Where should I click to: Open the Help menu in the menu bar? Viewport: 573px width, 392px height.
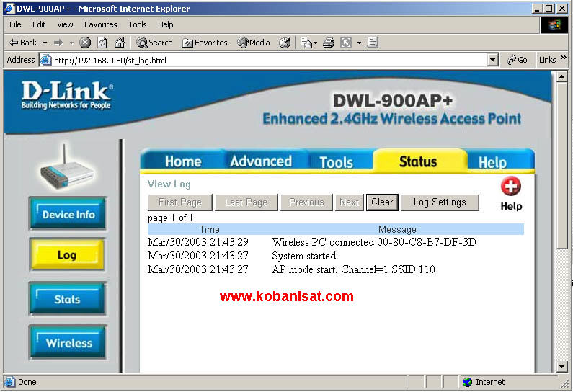(x=165, y=24)
